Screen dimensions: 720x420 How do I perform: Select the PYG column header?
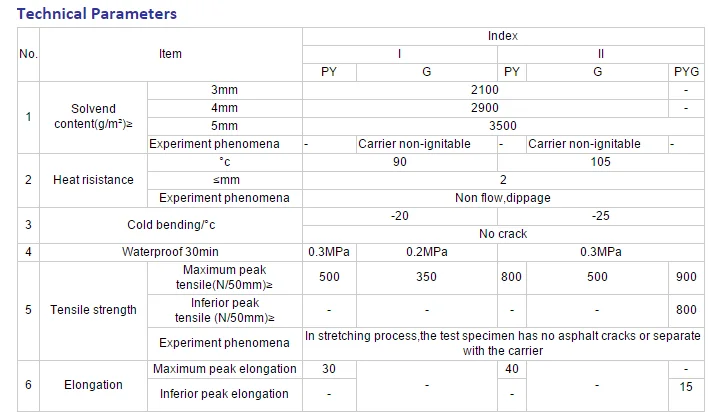point(687,72)
